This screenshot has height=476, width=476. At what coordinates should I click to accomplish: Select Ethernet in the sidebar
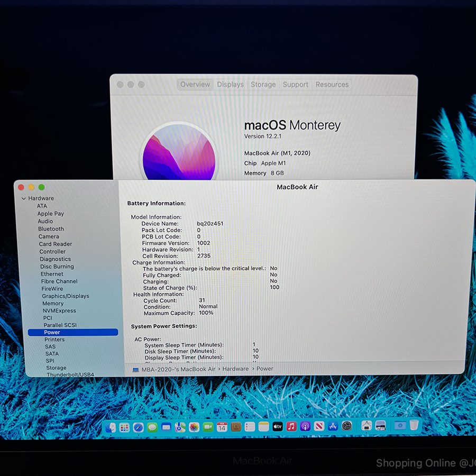pos(52,274)
